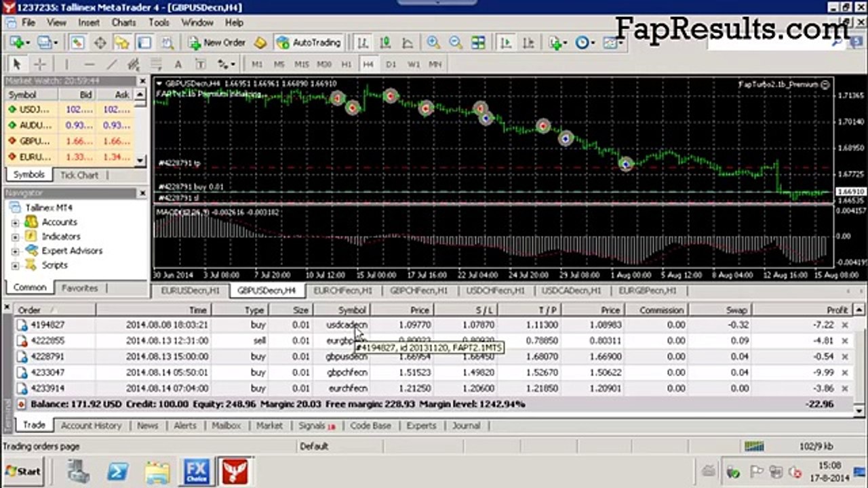This screenshot has height=488, width=868.
Task: Toggle the Navigator window star-folder icon
Action: tap(122, 43)
